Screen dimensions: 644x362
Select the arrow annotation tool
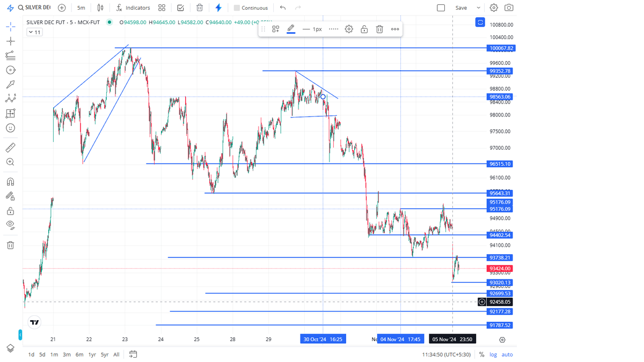coord(10,84)
